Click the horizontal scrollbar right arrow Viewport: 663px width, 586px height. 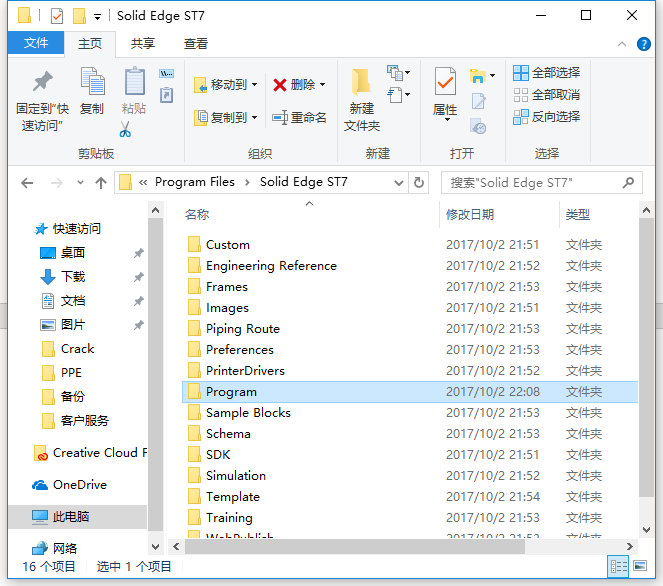[630, 547]
